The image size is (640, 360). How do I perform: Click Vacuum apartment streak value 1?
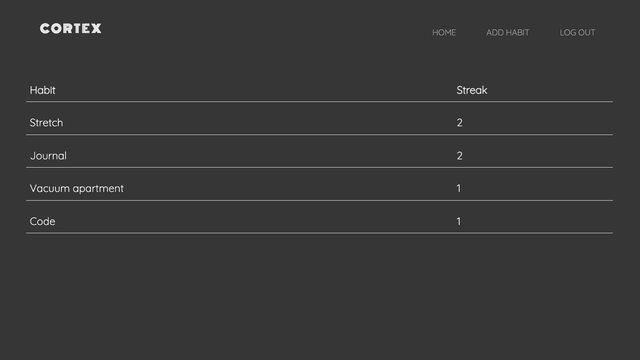tap(459, 189)
